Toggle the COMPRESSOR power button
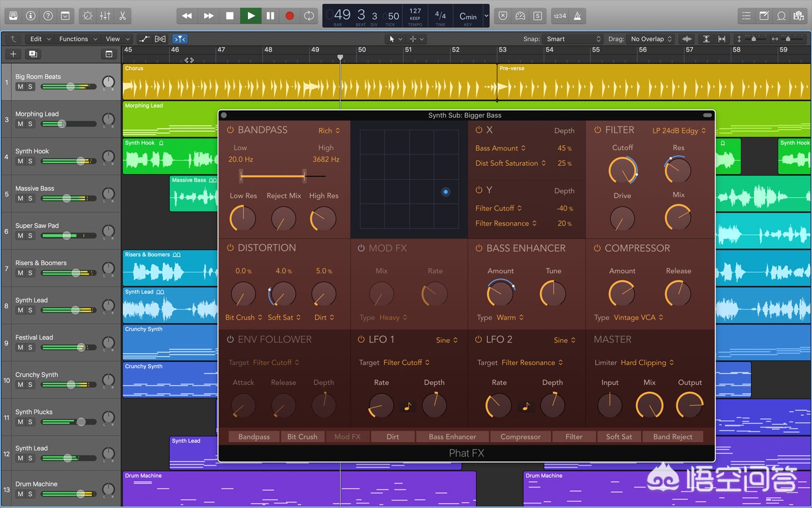Screen dimensions: 812x508 [597, 248]
